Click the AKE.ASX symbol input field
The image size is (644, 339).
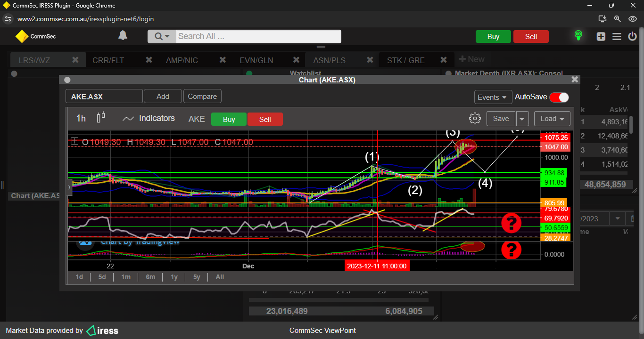(104, 97)
